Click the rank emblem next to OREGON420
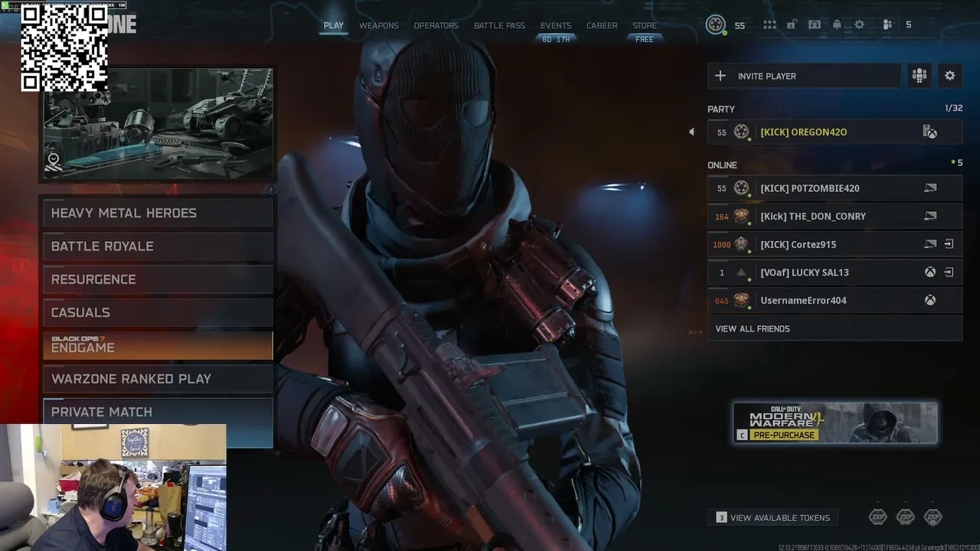 coord(741,132)
